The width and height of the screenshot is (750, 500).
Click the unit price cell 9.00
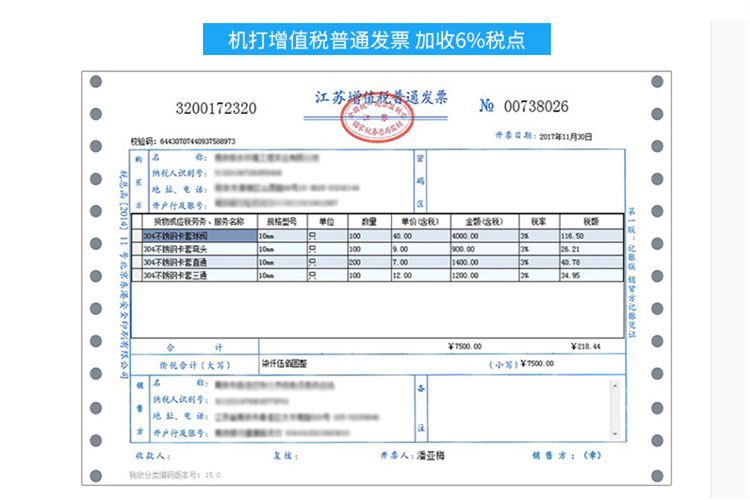pos(420,249)
